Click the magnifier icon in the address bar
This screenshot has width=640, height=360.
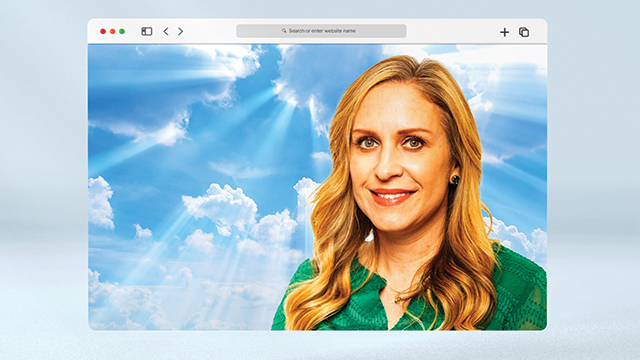click(284, 31)
